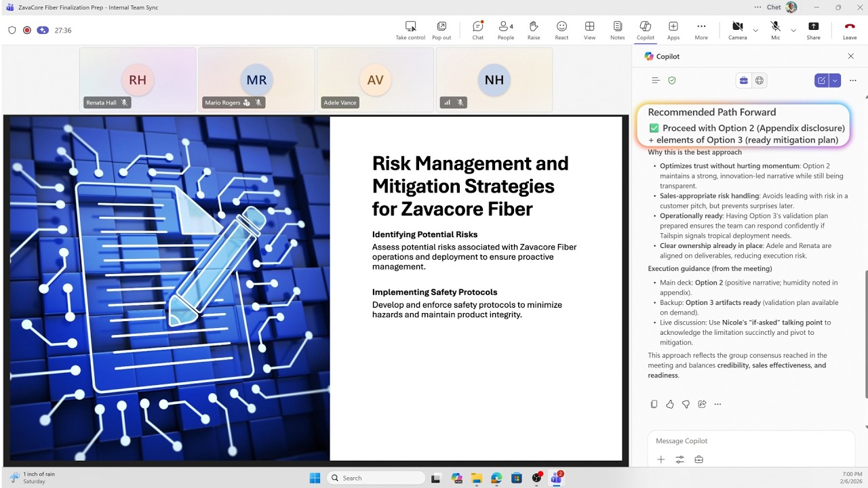Open the meeting Chat panel
Image resolution: width=868 pixels, height=488 pixels.
pyautogui.click(x=478, y=30)
